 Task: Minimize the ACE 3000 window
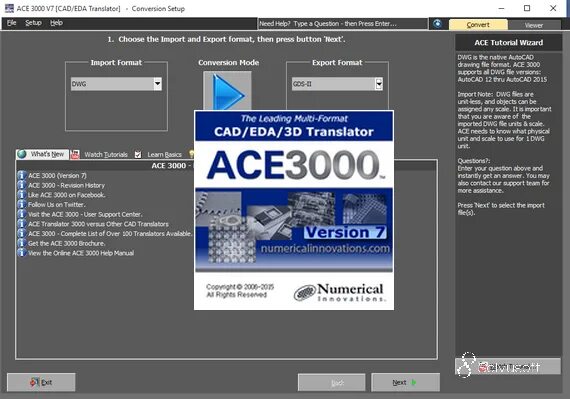[501, 8]
